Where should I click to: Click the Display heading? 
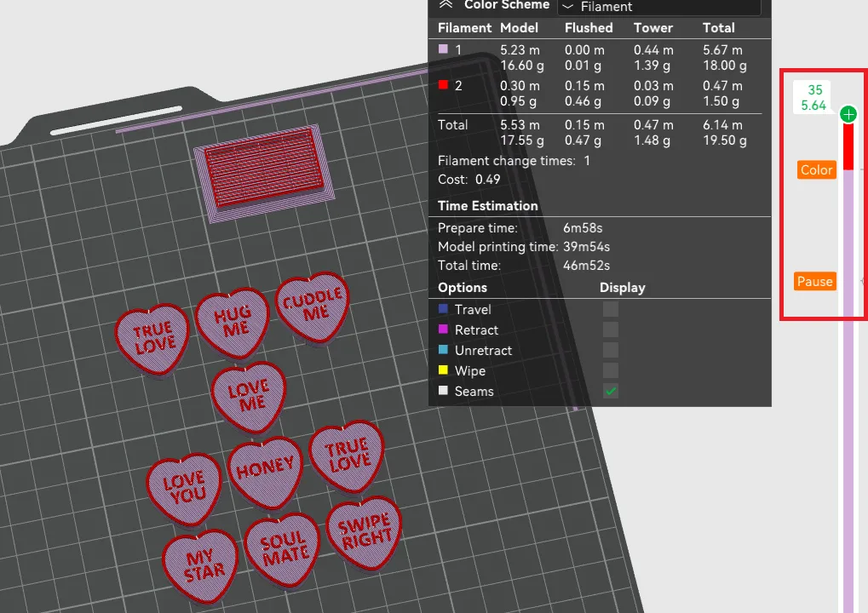(622, 288)
